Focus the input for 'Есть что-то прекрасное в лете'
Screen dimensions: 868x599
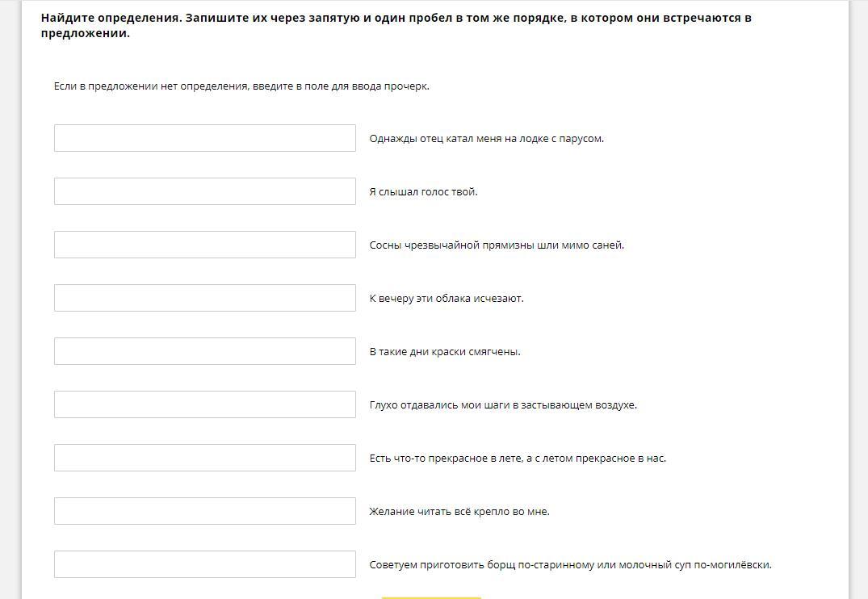click(x=204, y=458)
